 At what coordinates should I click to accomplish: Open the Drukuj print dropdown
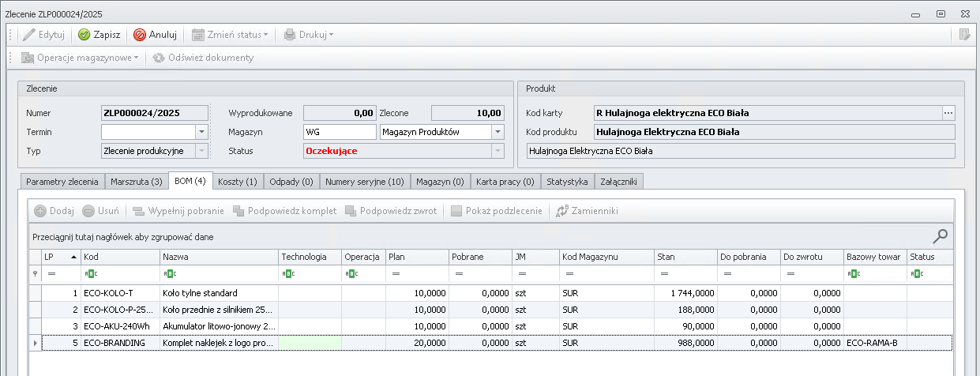coord(308,35)
